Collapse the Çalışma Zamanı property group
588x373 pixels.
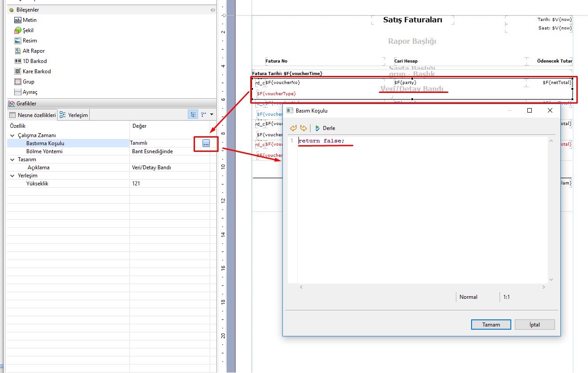pyautogui.click(x=12, y=135)
